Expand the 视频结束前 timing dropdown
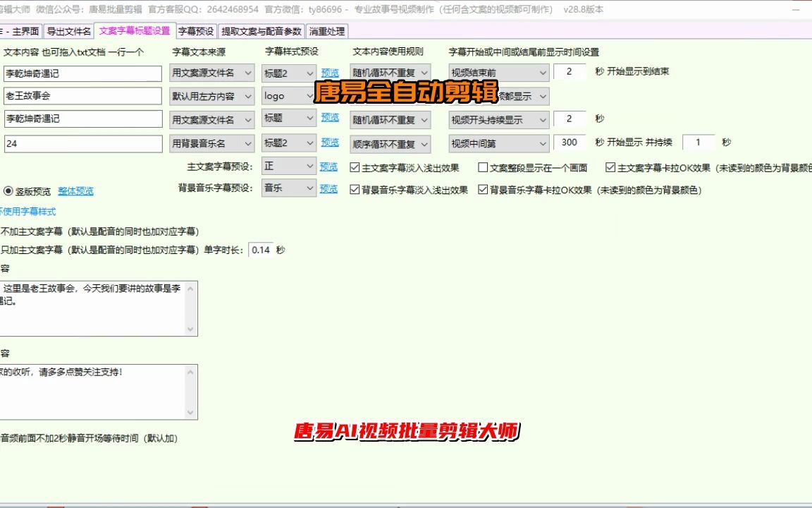 tap(497, 73)
